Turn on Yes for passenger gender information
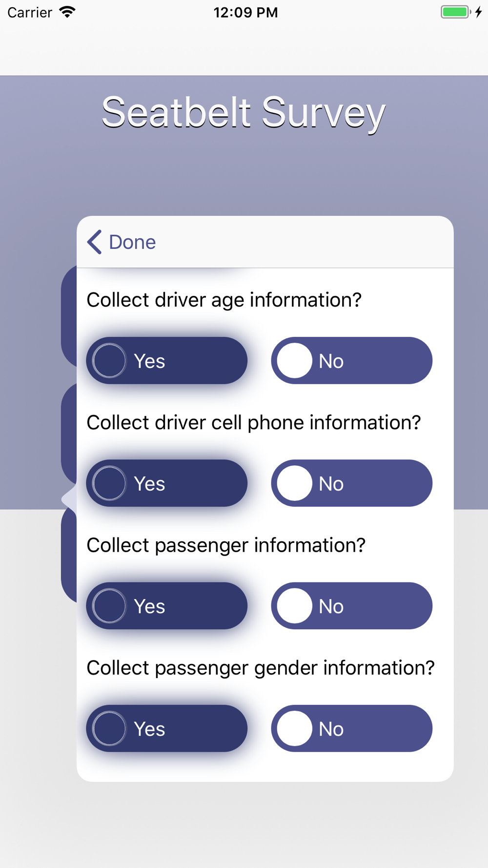Image resolution: width=488 pixels, height=868 pixels. (166, 728)
